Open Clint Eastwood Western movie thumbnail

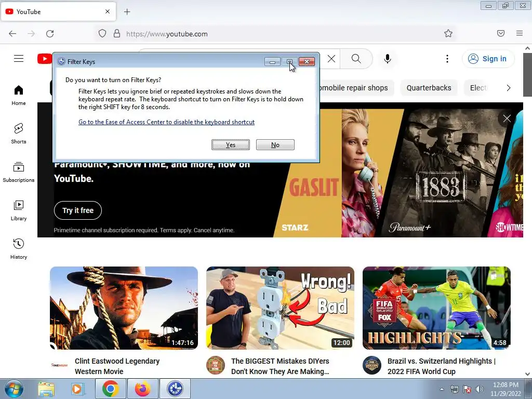tap(124, 308)
